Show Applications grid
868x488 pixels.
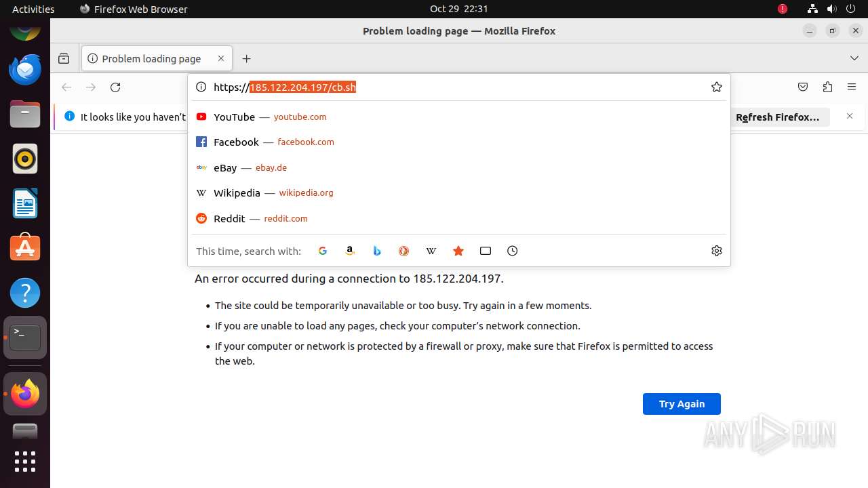pyautogui.click(x=25, y=462)
